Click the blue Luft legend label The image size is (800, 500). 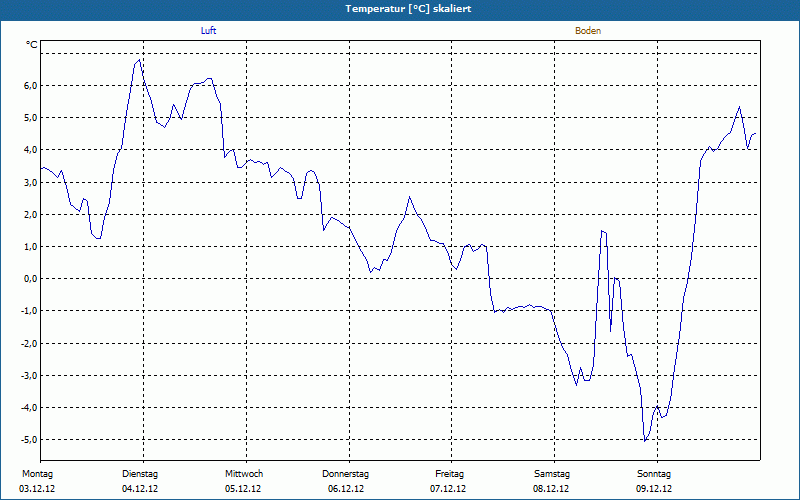[208, 31]
